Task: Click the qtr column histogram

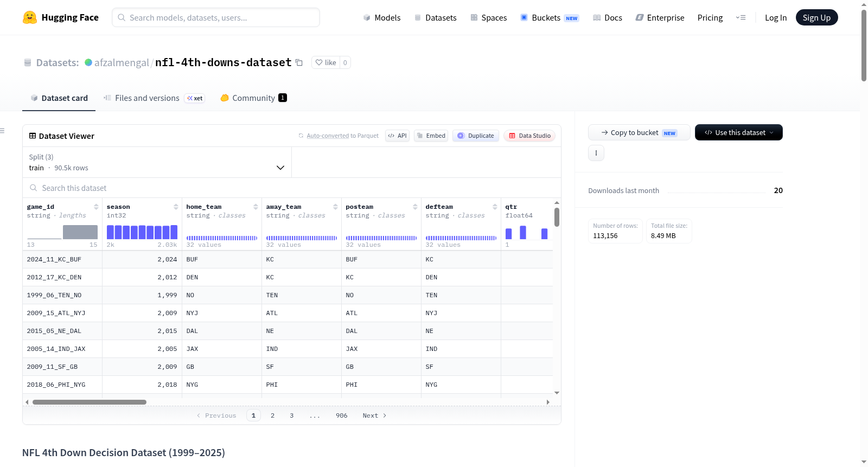Action: coord(527,232)
